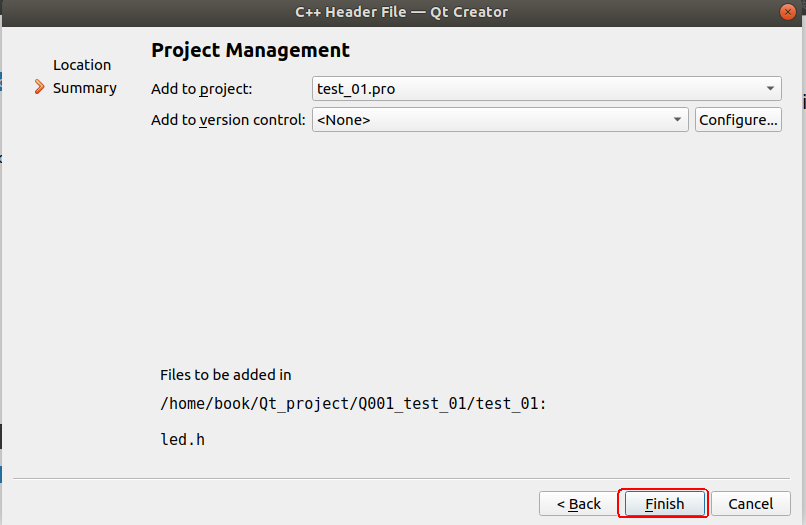Click the led.h file name

(182, 440)
